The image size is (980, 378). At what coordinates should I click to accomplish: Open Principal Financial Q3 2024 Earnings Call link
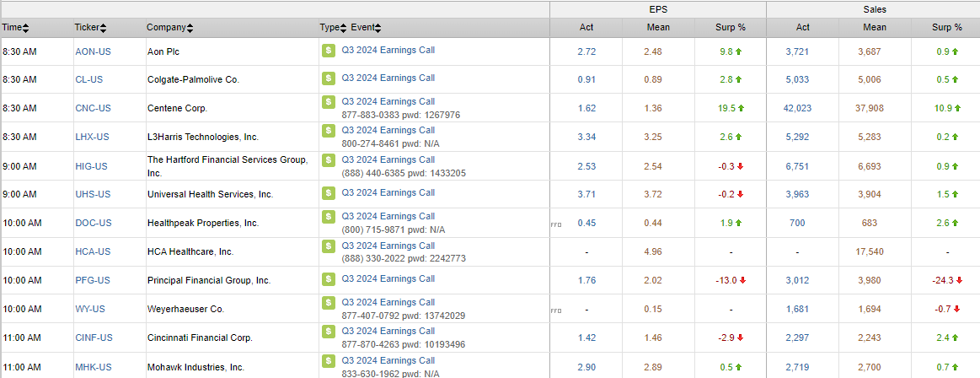click(x=388, y=278)
